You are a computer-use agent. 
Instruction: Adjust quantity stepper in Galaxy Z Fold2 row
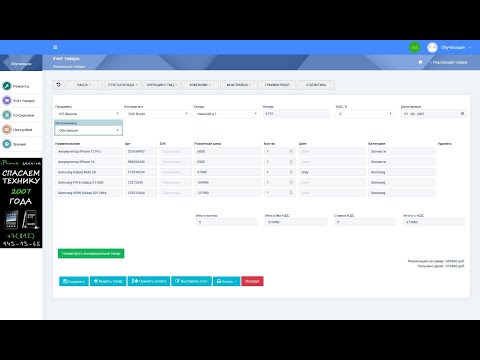coord(291,182)
